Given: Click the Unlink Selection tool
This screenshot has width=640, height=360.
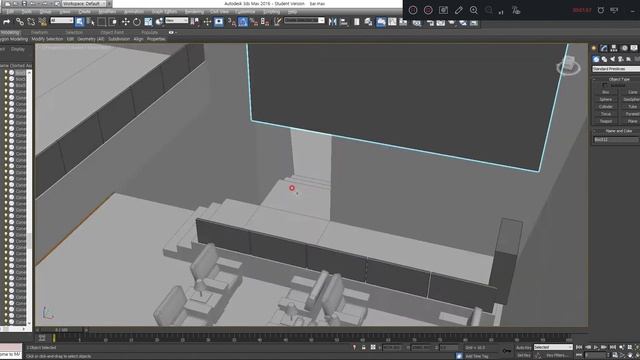Looking at the screenshot, I should tap(31, 22).
